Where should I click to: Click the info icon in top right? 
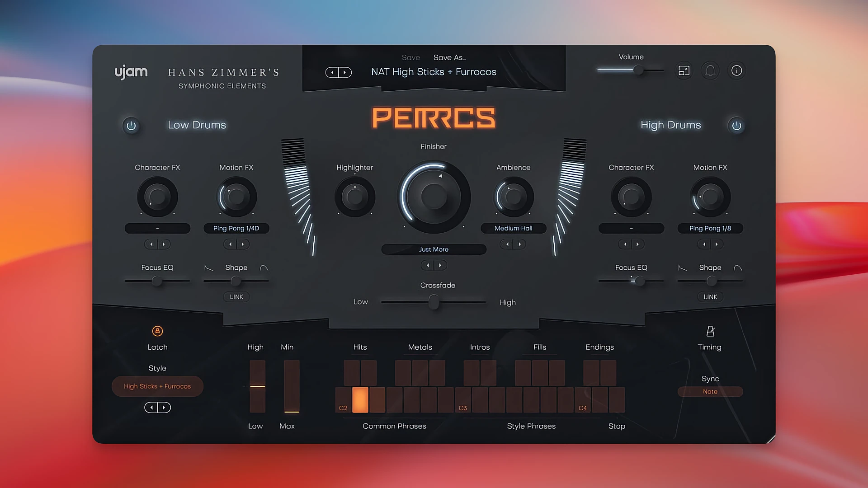tap(736, 70)
